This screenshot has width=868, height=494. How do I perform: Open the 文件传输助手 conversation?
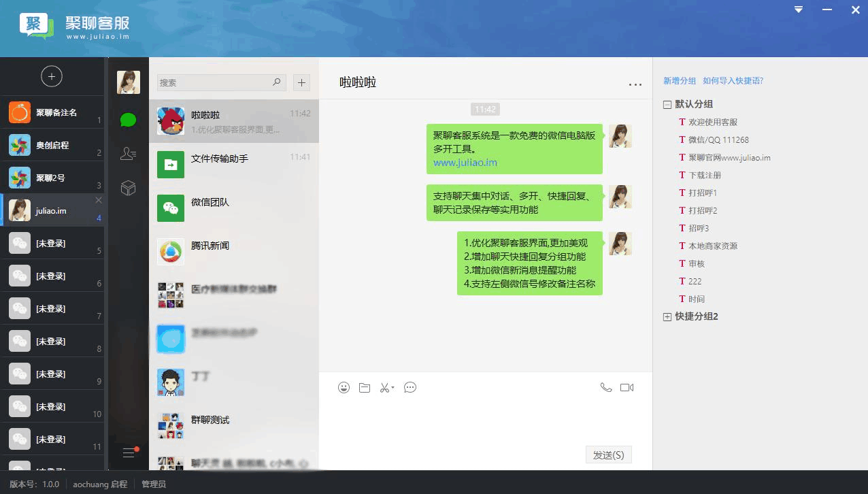234,165
